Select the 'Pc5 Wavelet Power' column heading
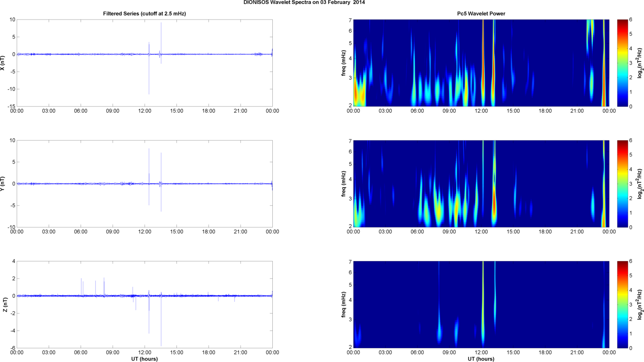644x362 pixels. click(x=481, y=14)
